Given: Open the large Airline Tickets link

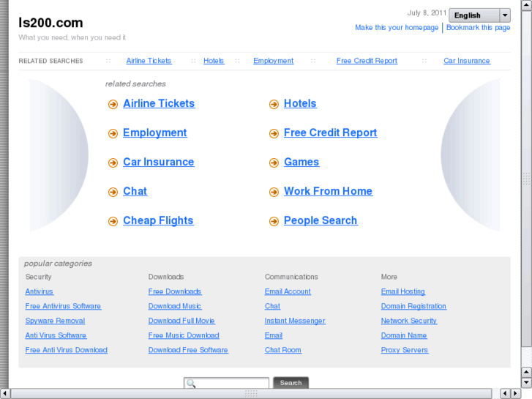Looking at the screenshot, I should pyautogui.click(x=159, y=103).
